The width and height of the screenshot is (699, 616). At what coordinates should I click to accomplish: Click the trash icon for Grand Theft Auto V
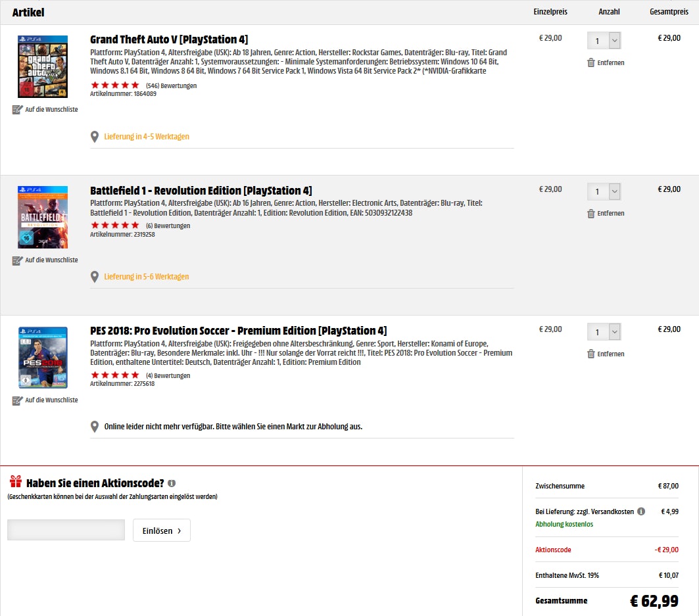[x=591, y=62]
